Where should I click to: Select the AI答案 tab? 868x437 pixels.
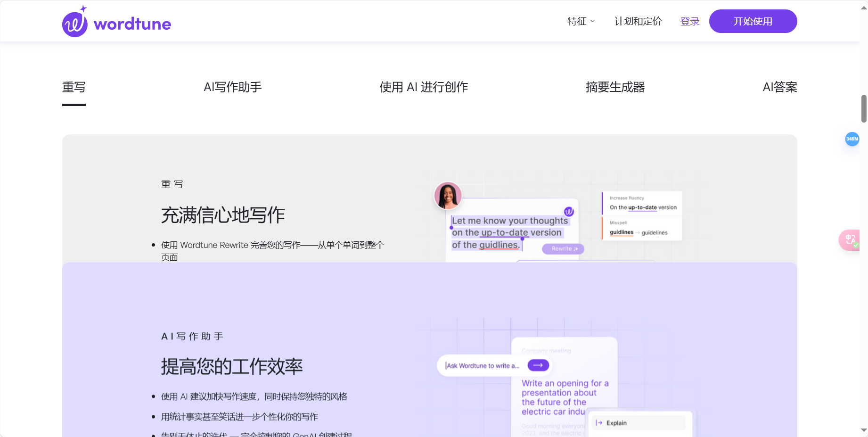pyautogui.click(x=780, y=87)
